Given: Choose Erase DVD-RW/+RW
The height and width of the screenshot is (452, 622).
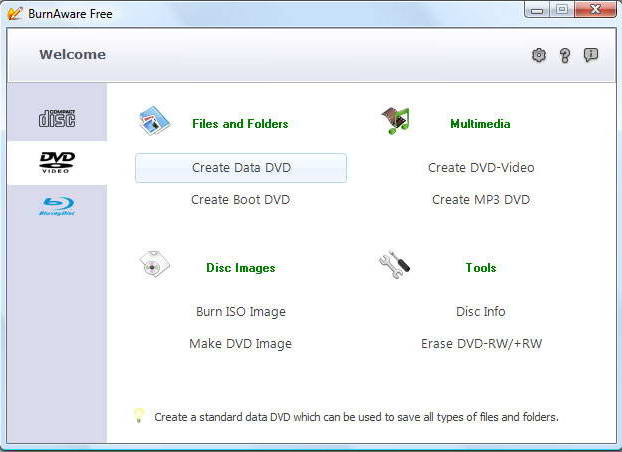Looking at the screenshot, I should click(481, 344).
